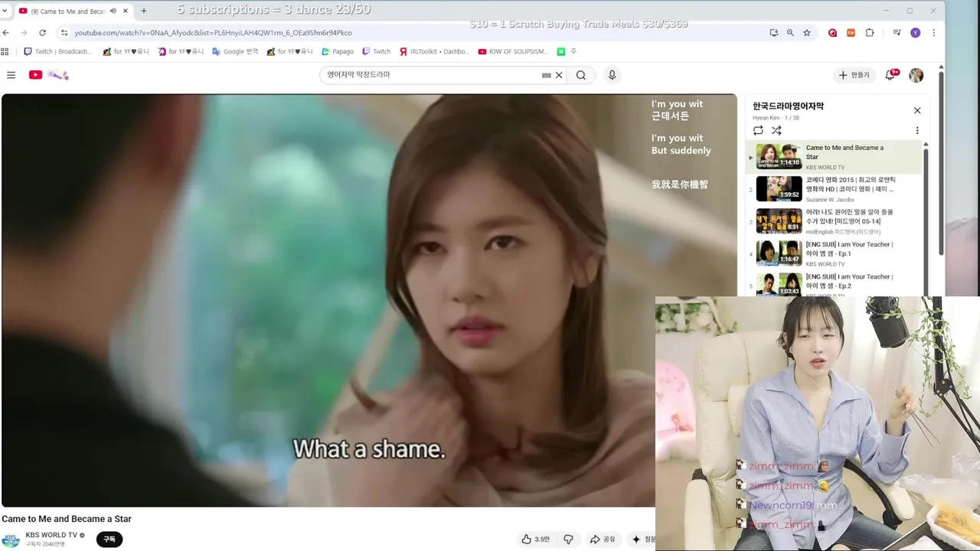Play Came to Me and Became a Star thumbnail
Viewport: 980px width, 551px height.
(x=779, y=156)
